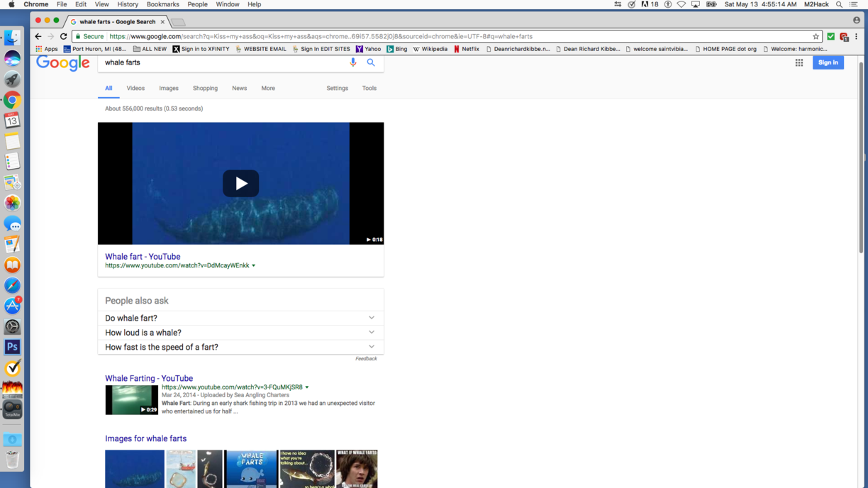The image size is (868, 488).
Task: Open the Chrome three-dot menu
Action: [857, 36]
